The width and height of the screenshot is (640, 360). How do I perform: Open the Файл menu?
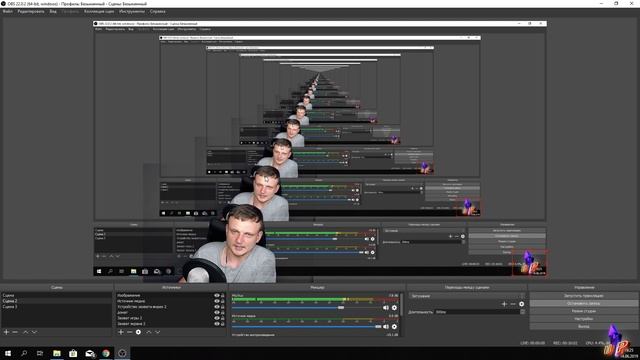pos(7,11)
